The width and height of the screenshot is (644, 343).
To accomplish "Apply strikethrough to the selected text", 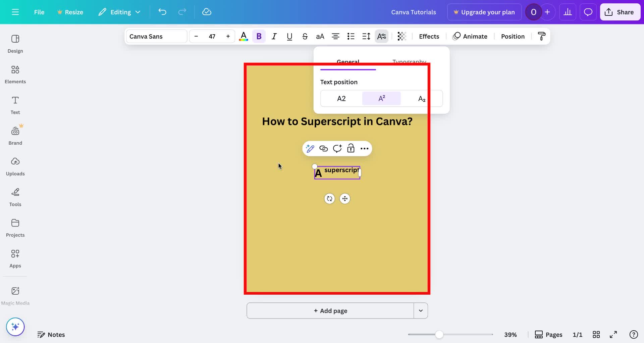I will tap(305, 36).
